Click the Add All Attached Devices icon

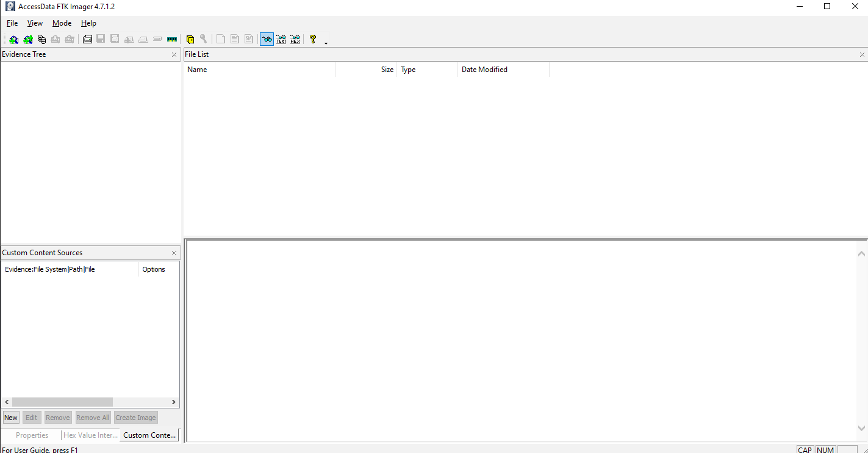tap(27, 39)
